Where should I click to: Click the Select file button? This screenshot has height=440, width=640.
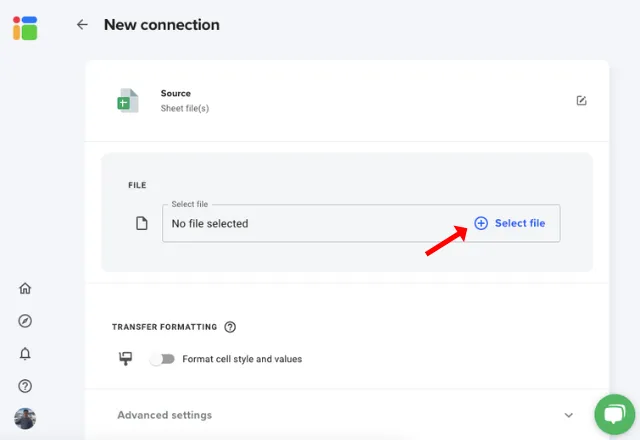tap(510, 223)
